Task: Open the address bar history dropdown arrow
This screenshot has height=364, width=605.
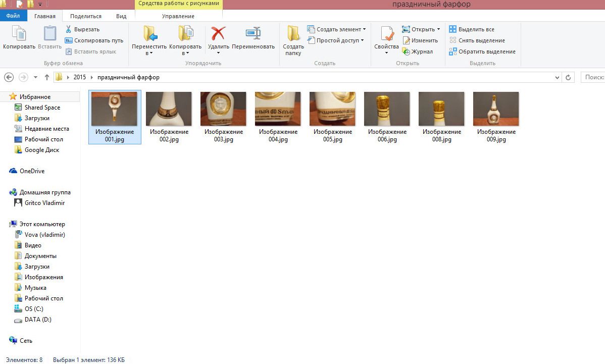Action: tap(557, 78)
